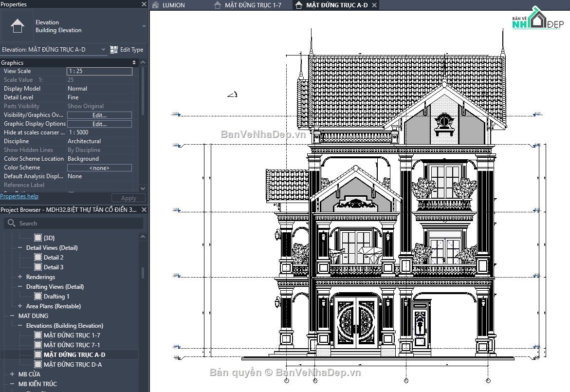
Task: Select Detail 2 label in browser
Action: (x=54, y=258)
